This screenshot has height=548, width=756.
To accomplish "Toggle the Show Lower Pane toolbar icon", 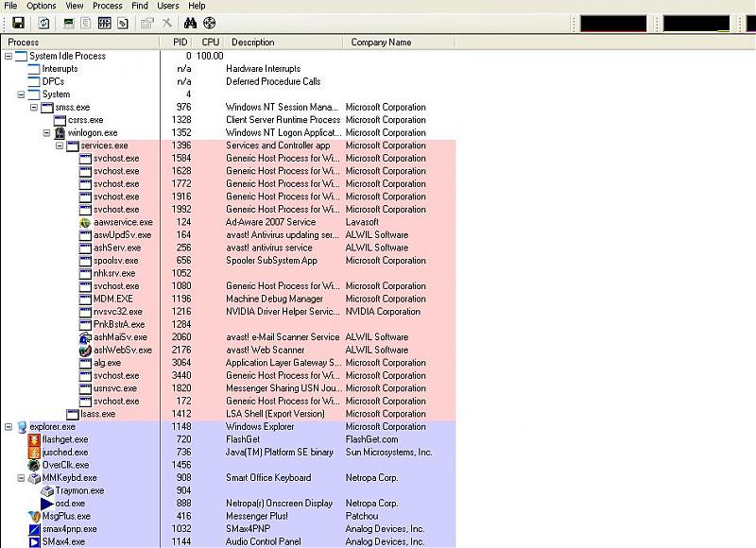I will pyautogui.click(x=105, y=23).
